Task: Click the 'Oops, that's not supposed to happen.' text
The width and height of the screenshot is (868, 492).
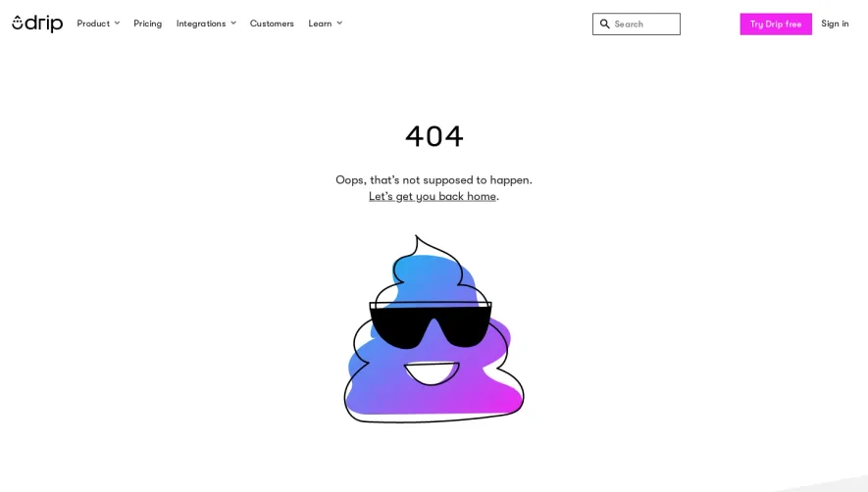Action: coord(434,180)
